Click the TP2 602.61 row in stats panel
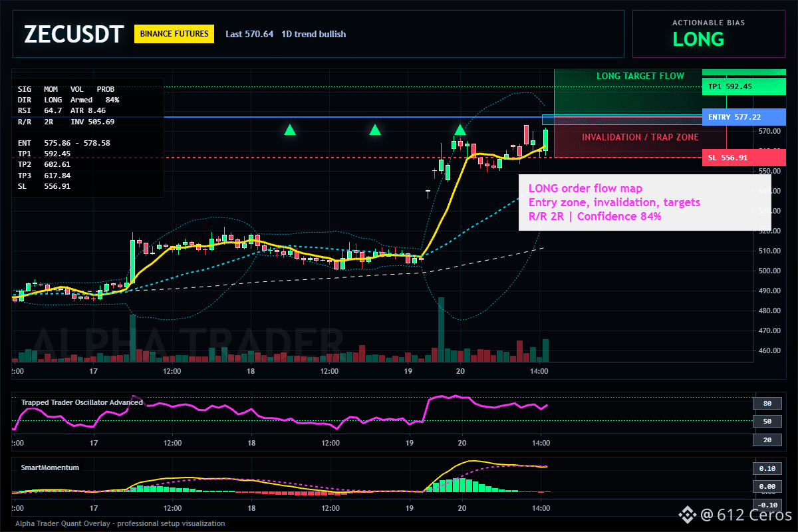 (44, 164)
